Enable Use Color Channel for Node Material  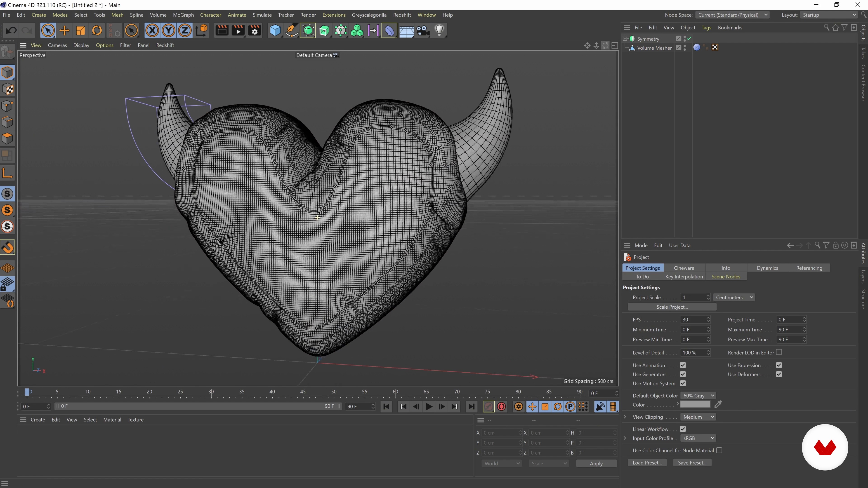719,450
